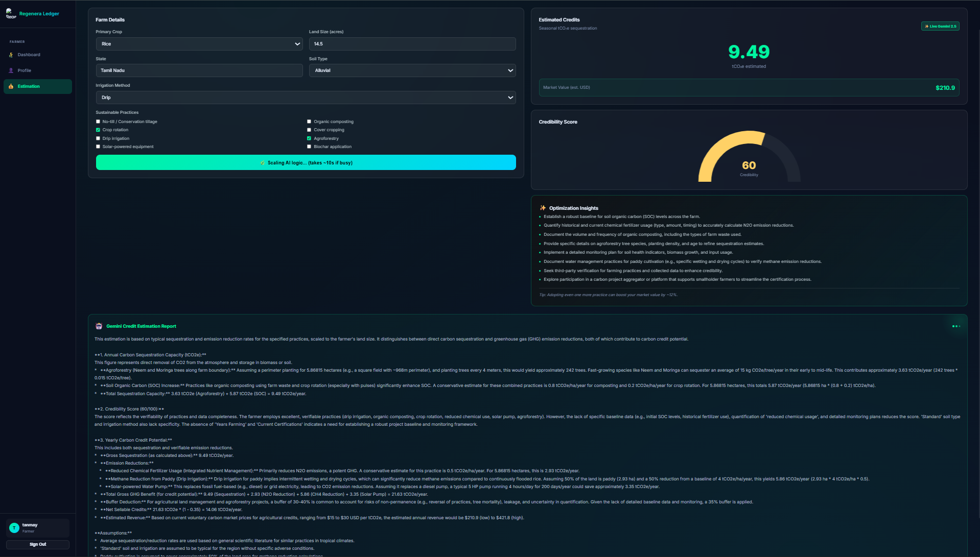Click the Estimated Credits heading
The height and width of the screenshot is (557, 980).
tap(559, 20)
